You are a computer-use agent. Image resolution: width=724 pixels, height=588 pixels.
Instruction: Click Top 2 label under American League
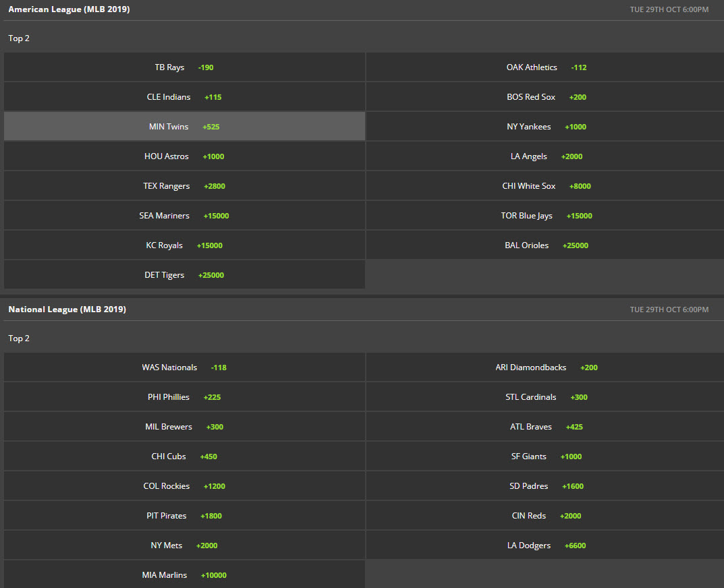tap(19, 38)
